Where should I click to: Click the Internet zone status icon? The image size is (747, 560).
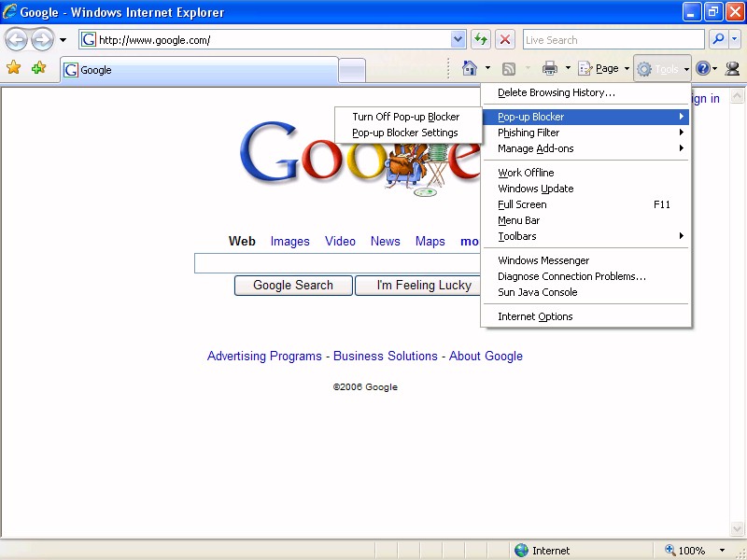(x=522, y=551)
